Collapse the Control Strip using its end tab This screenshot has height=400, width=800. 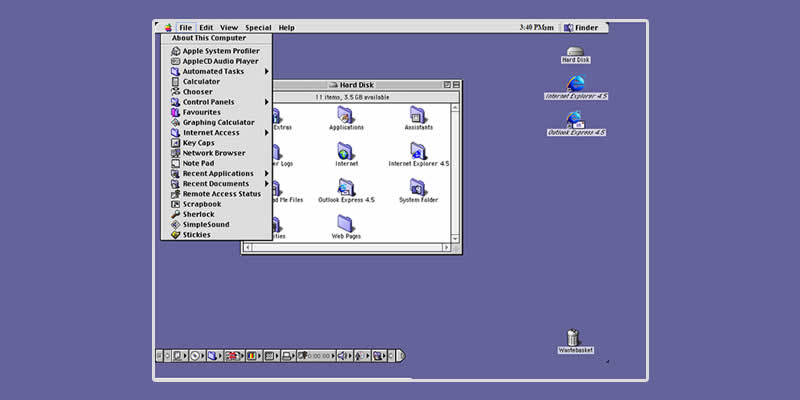pyautogui.click(x=401, y=356)
